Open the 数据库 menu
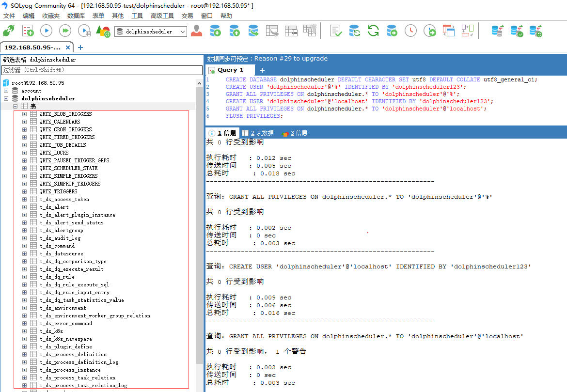The image size is (567, 392). 76,16
